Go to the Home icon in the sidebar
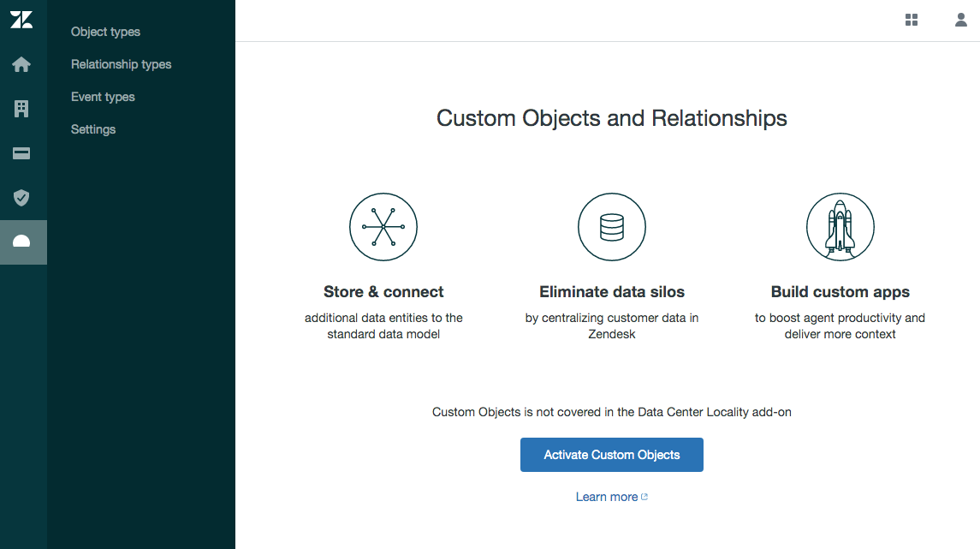 [x=22, y=65]
